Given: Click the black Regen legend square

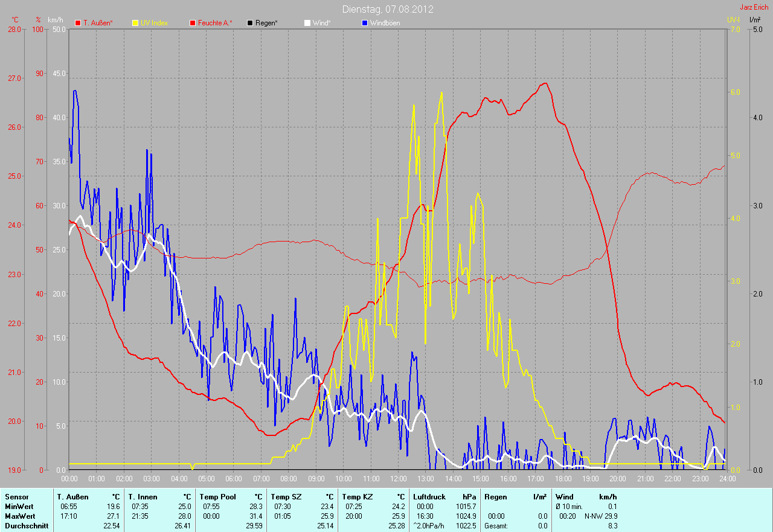Looking at the screenshot, I should click(249, 23).
